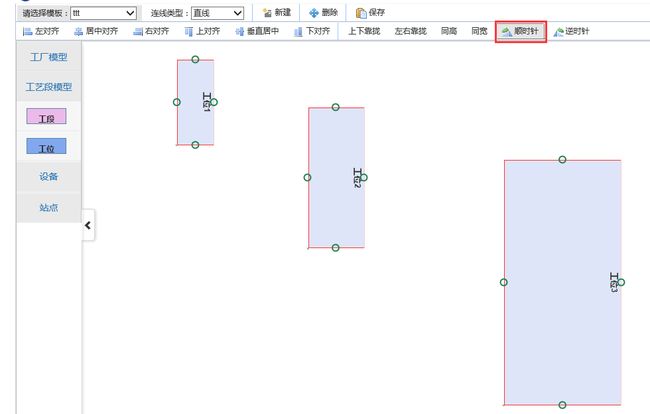Image resolution: width=650 pixels, height=414 pixels.
Task: Click the 上下靠拢 button
Action: click(364, 31)
